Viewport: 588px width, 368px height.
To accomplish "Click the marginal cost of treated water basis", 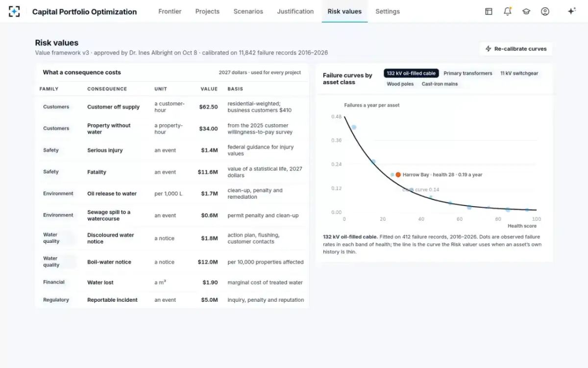I will 265,282.
